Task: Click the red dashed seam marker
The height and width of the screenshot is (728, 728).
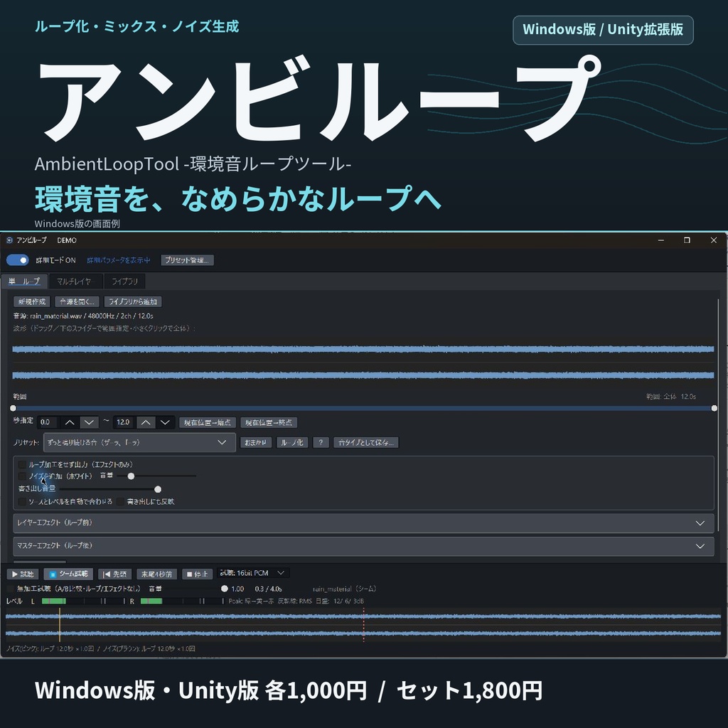Action: (363, 625)
